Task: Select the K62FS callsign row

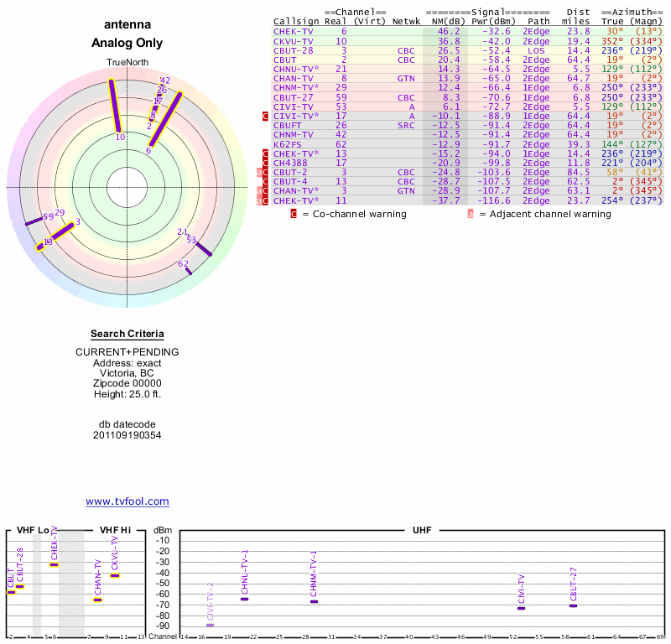Action: 288,144
